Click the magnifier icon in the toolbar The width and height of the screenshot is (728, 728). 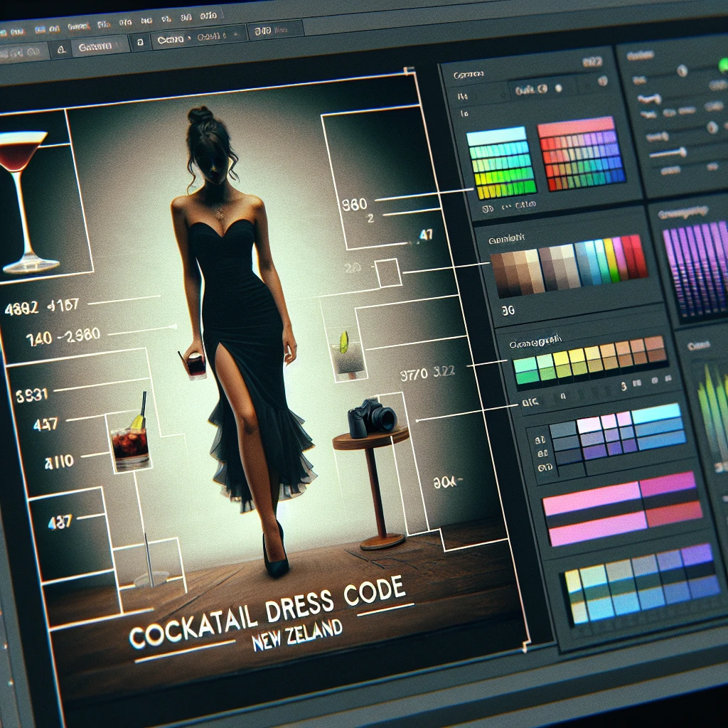point(62,49)
